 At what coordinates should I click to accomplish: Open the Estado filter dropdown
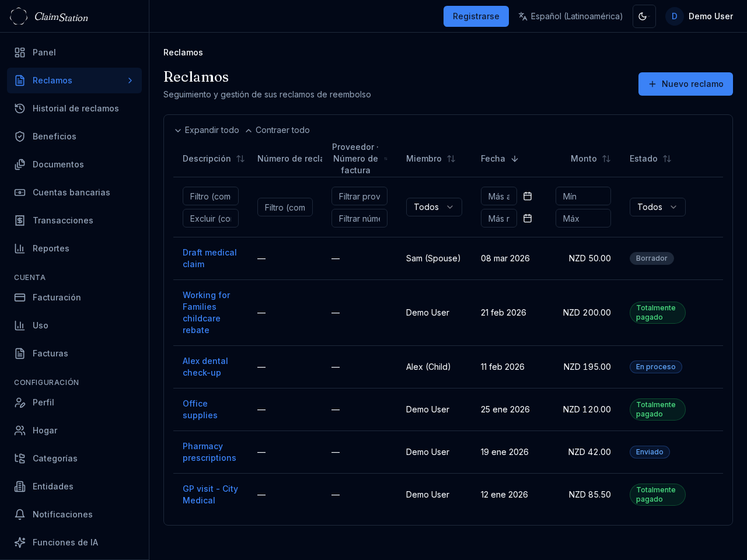657,207
